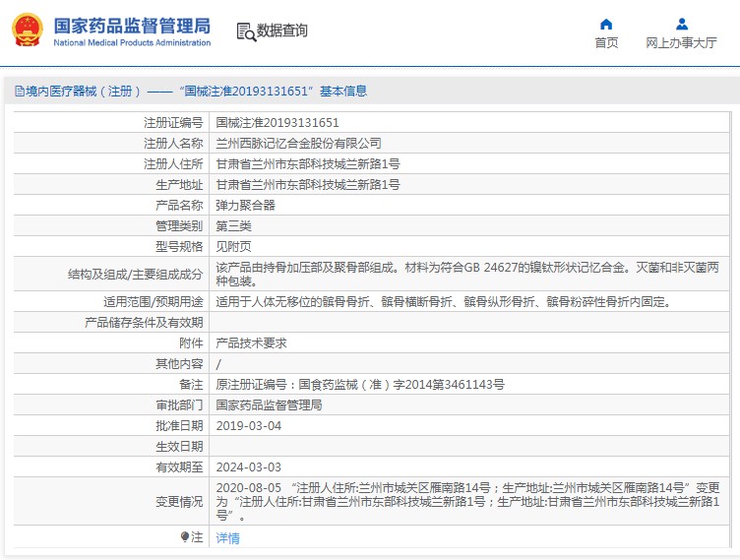Open the 数据查询 search icon
This screenshot has width=740, height=560.
pyautogui.click(x=246, y=31)
